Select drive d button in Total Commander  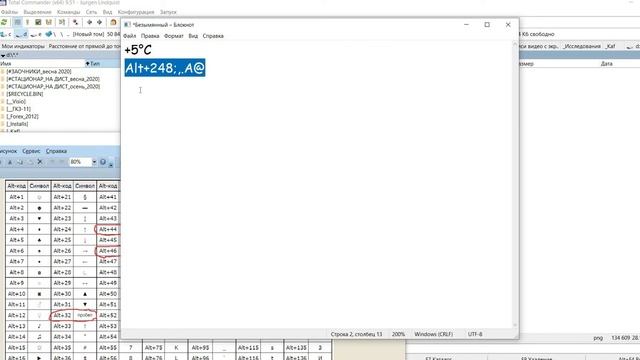21,34
